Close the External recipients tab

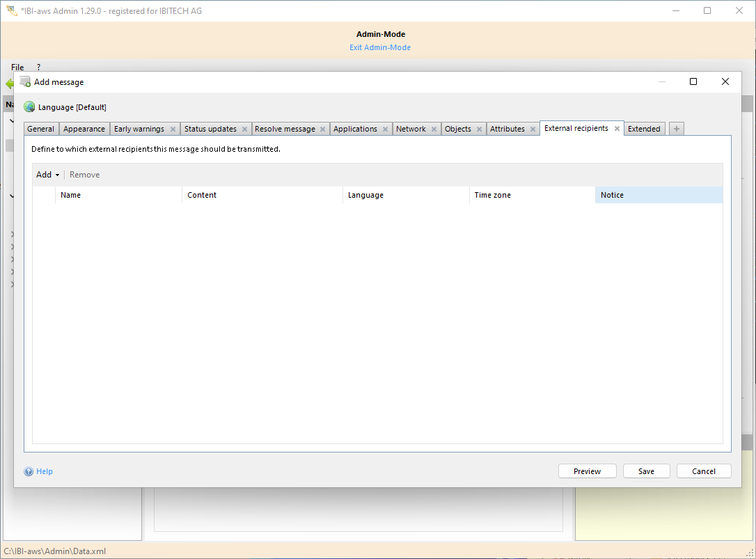[x=617, y=129]
